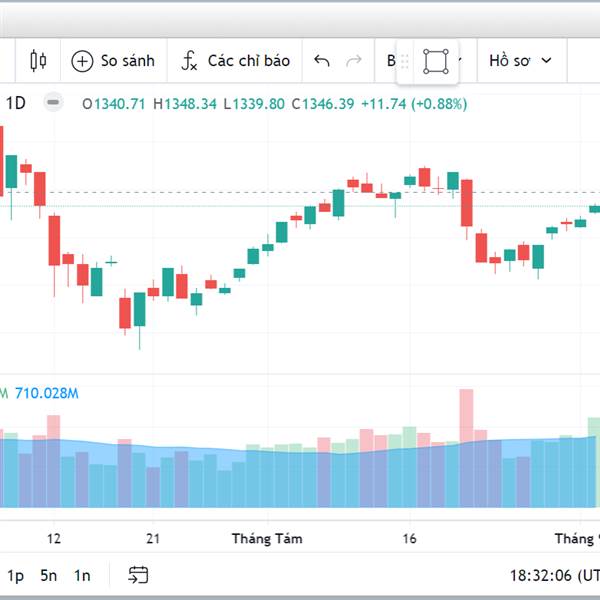Expand the Hồ sơ dropdown
600x600 pixels.
[520, 60]
